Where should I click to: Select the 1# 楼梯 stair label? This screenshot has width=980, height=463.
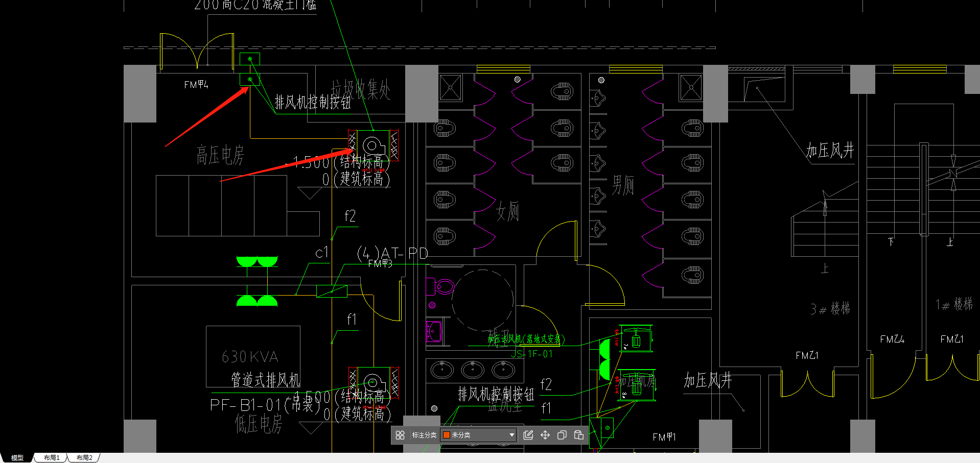954,305
